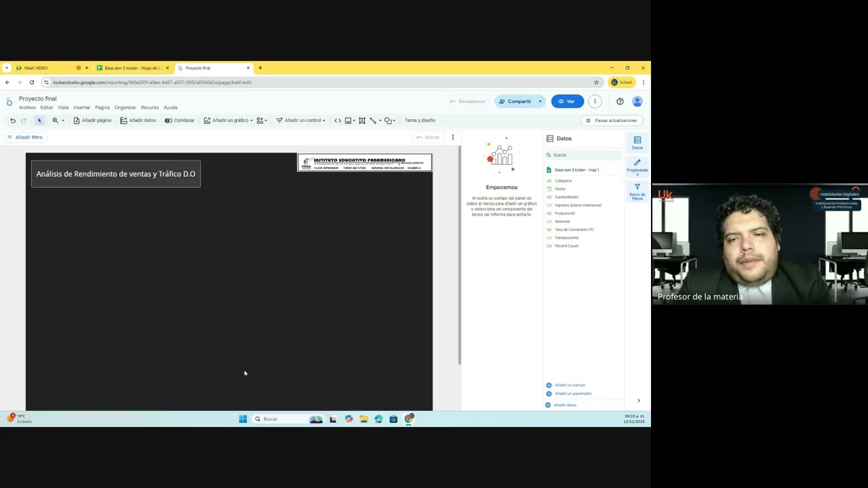The image size is (868, 488).
Task: Open the Barra de filtros side tab
Action: tap(637, 192)
